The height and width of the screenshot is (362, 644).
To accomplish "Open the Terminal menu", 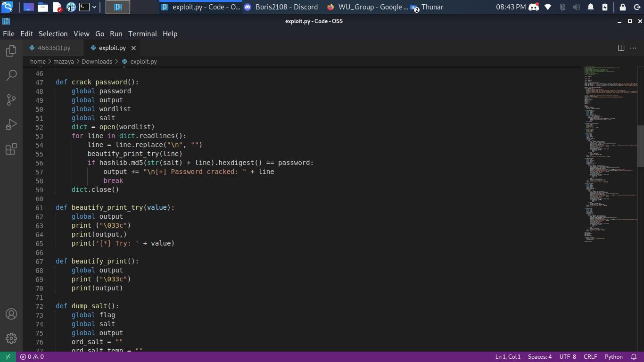I will pyautogui.click(x=142, y=34).
